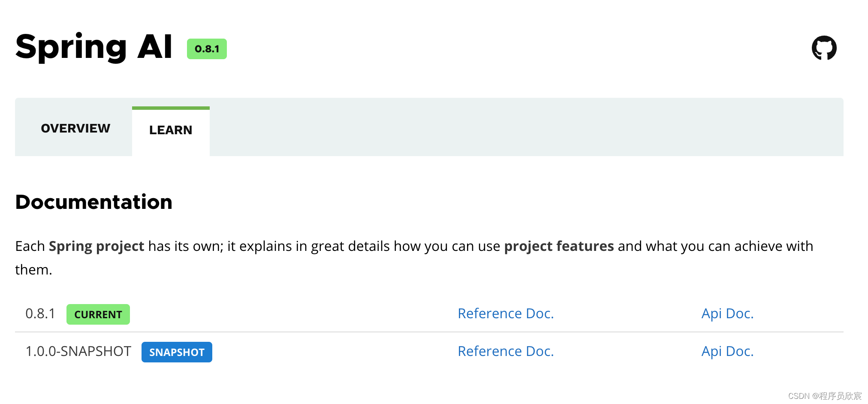The height and width of the screenshot is (404, 868).
Task: Click the green CURRENT badge
Action: pyautogui.click(x=98, y=314)
